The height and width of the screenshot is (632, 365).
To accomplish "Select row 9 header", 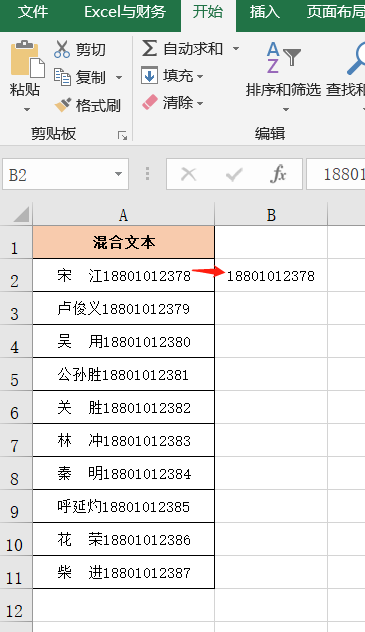I will tap(16, 507).
